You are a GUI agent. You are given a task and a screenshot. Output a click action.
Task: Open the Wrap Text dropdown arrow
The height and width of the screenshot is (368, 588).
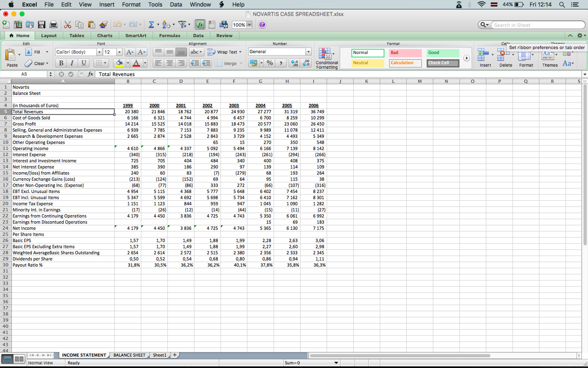pos(240,52)
